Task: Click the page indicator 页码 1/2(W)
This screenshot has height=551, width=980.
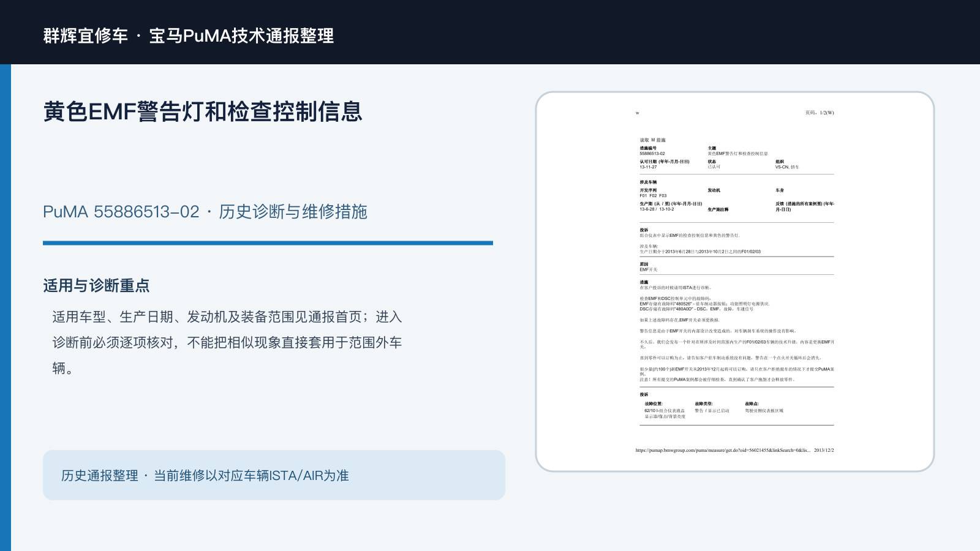Action: [820, 113]
